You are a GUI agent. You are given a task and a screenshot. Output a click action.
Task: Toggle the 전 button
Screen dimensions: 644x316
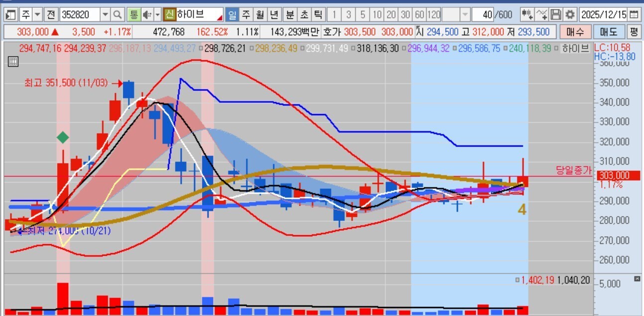51,14
